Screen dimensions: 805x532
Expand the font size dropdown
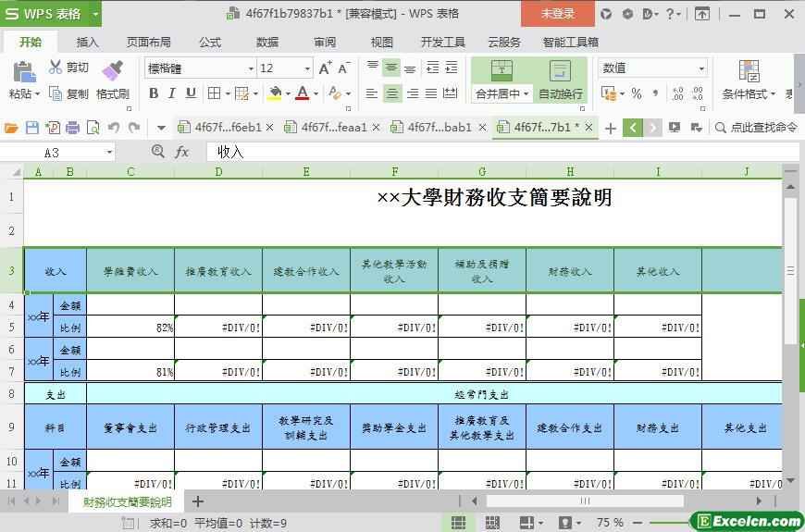307,68
